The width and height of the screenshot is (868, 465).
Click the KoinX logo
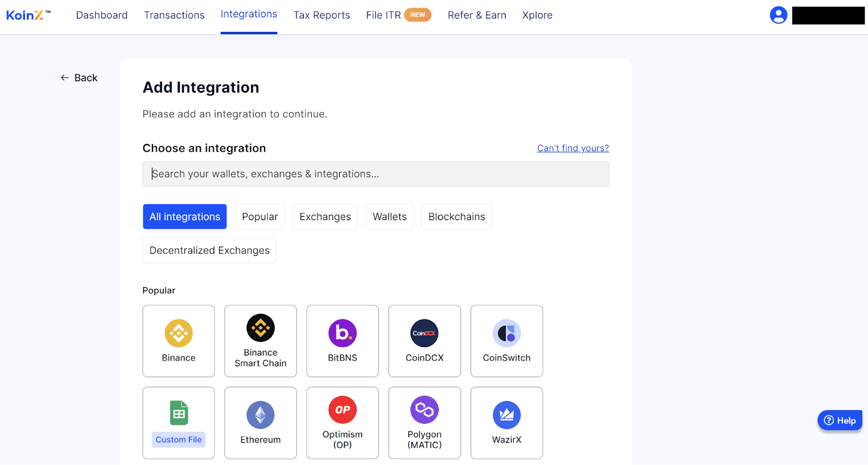click(x=28, y=15)
